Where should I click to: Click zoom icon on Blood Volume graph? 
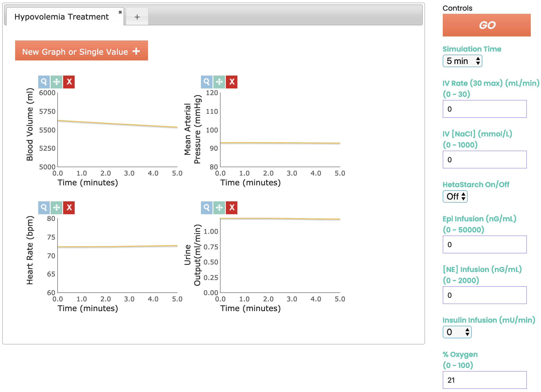(44, 82)
